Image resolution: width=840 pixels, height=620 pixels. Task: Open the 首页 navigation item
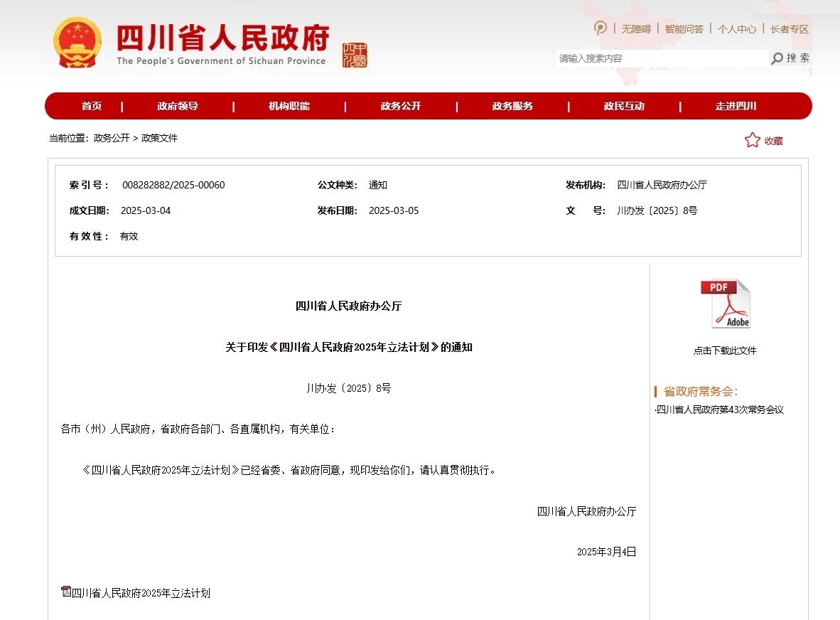[x=92, y=106]
